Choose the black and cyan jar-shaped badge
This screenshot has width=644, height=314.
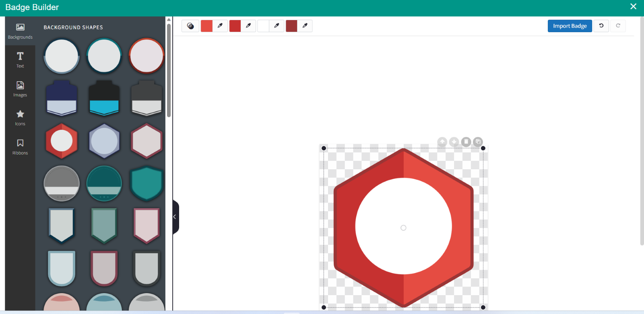104,98
